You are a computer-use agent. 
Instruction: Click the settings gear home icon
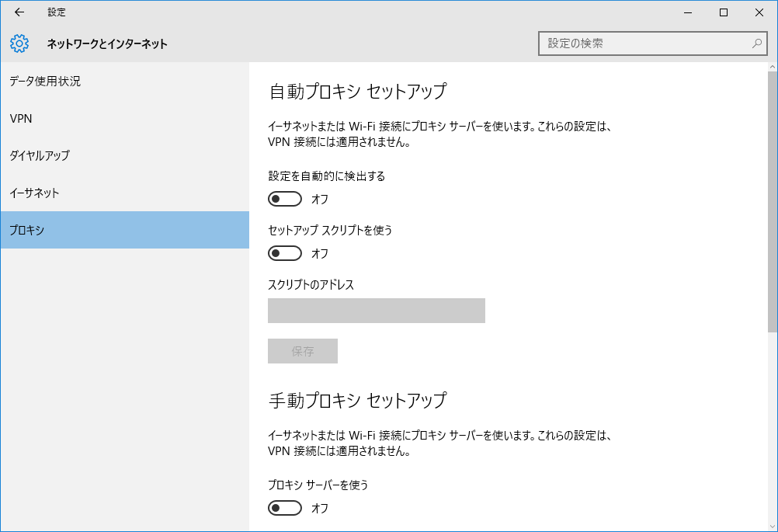tap(19, 43)
